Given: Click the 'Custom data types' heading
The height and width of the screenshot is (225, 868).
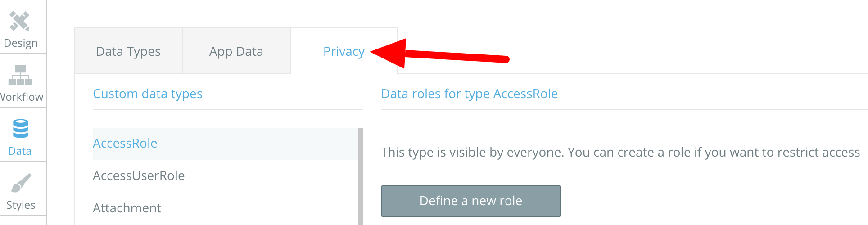Looking at the screenshot, I should click(148, 94).
